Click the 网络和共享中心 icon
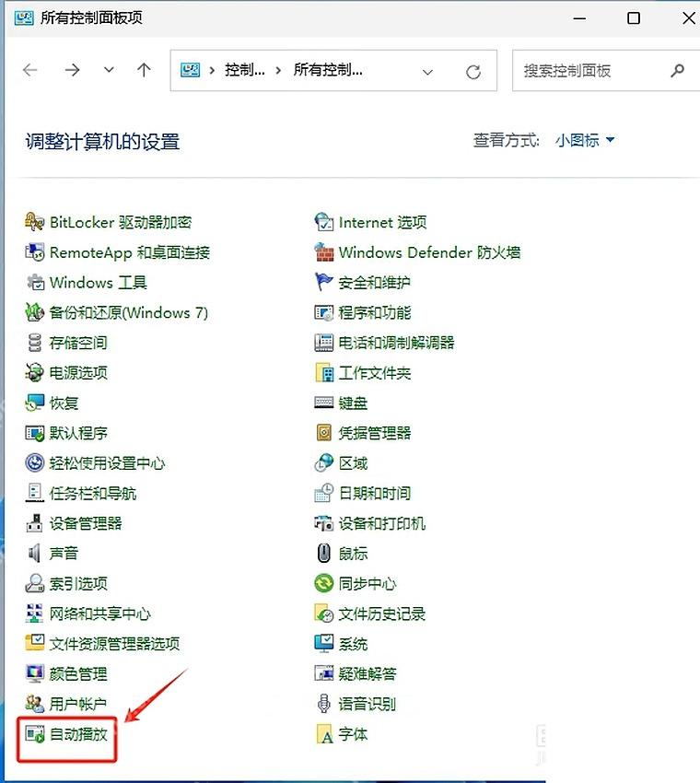 pyautogui.click(x=34, y=614)
